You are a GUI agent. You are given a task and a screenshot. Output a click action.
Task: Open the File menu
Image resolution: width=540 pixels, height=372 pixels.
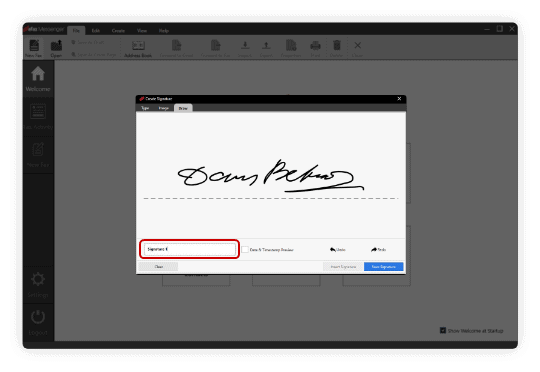[x=76, y=31]
